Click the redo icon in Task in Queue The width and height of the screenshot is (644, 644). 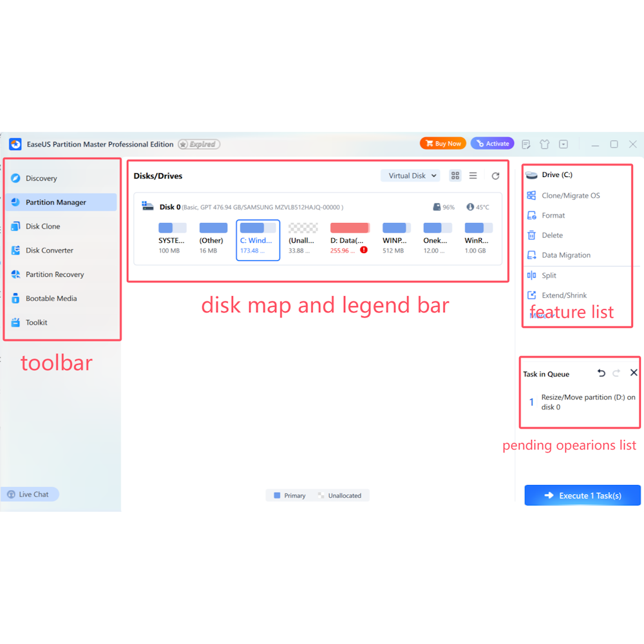coord(616,373)
